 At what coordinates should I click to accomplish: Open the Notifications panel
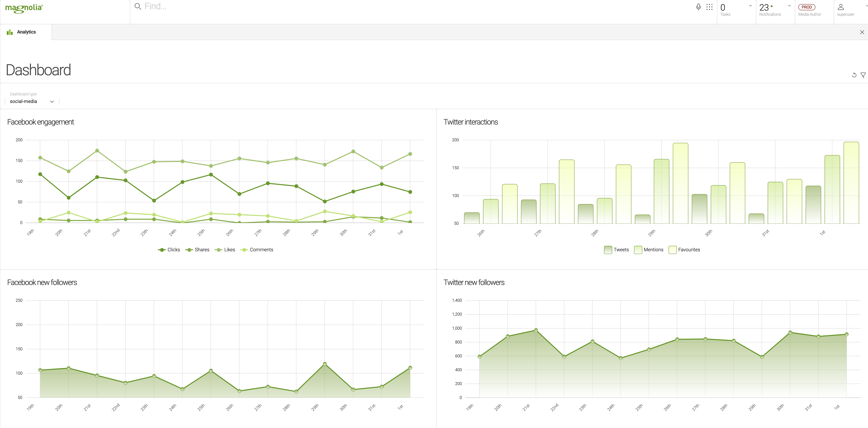click(x=764, y=7)
